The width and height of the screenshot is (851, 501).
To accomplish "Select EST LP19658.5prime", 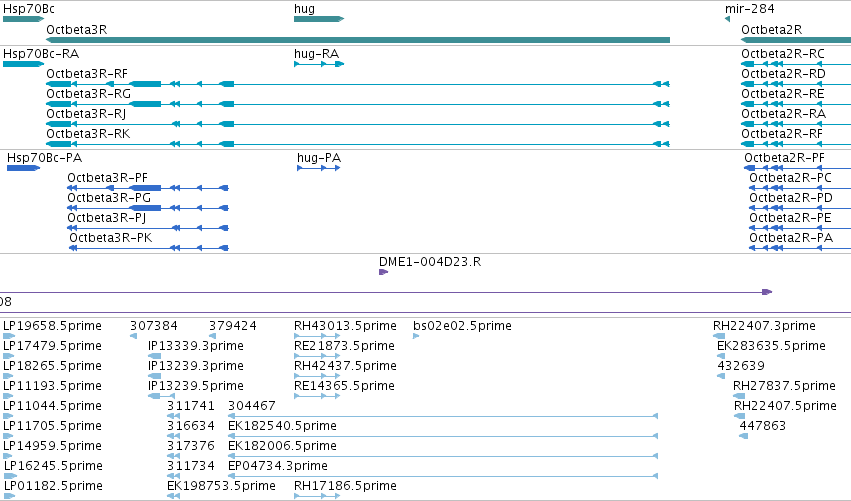I will point(52,326).
